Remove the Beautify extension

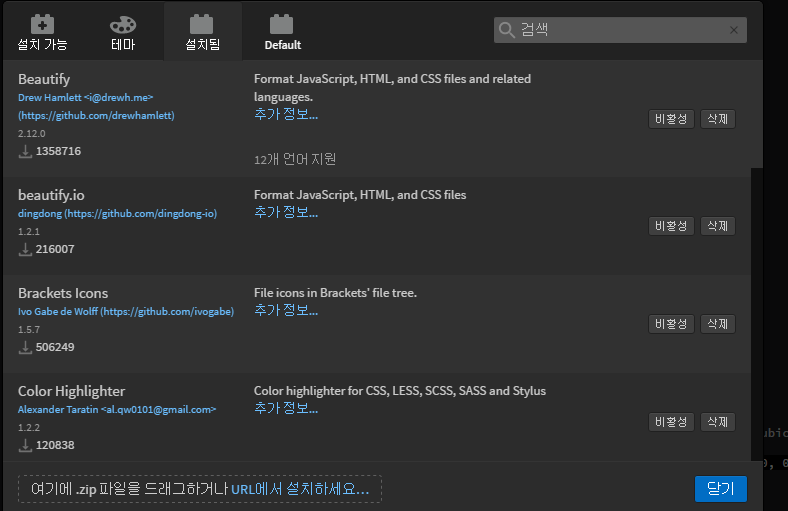718,119
